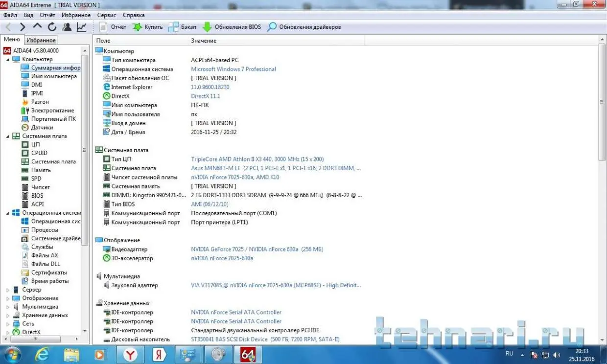Select CPUID in the tree
Screen dimensions: 607x364
tap(34, 153)
